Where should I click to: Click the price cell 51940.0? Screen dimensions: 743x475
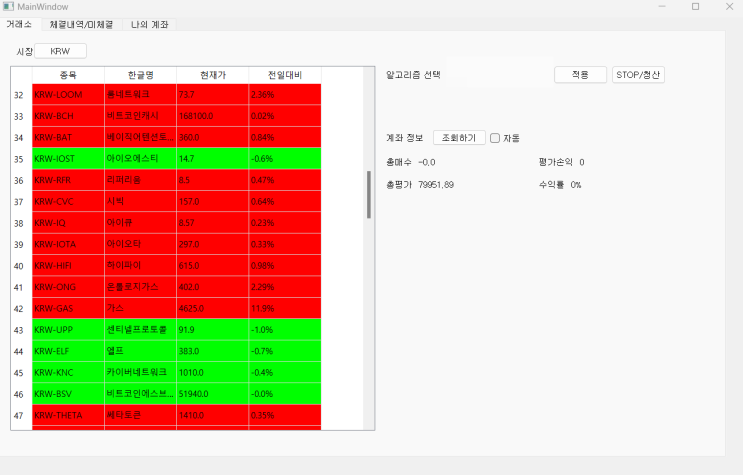coord(213,393)
